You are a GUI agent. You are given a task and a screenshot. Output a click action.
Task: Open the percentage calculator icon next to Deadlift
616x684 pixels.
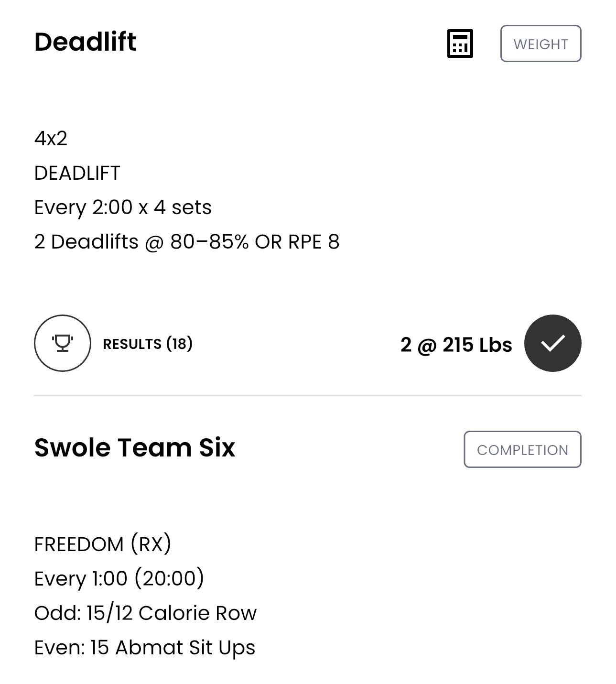(460, 43)
